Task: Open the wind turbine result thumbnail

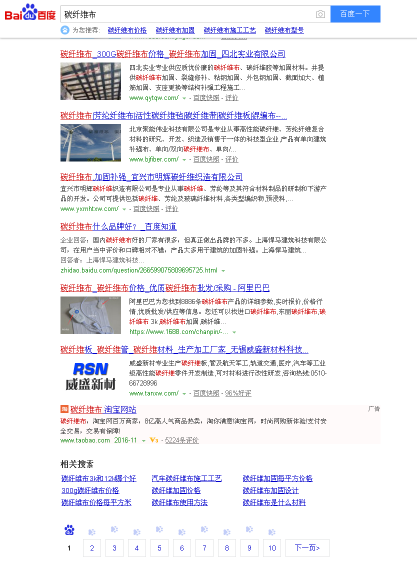Action: point(90,143)
